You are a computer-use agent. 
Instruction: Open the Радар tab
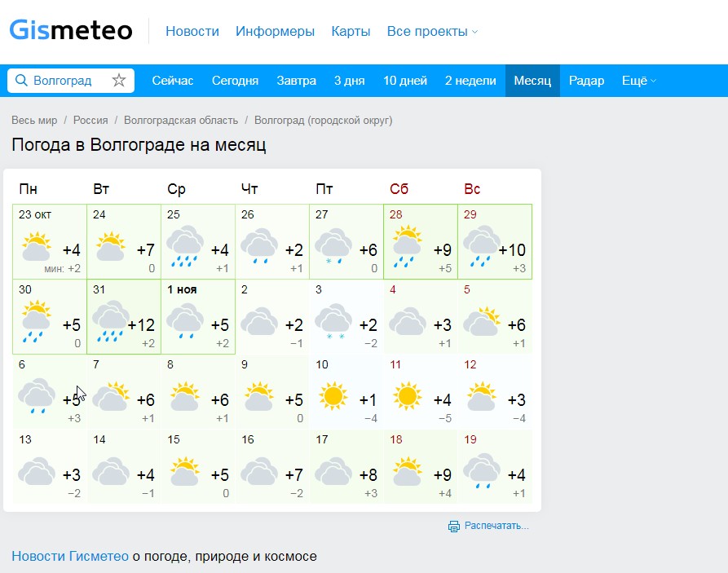(x=586, y=81)
